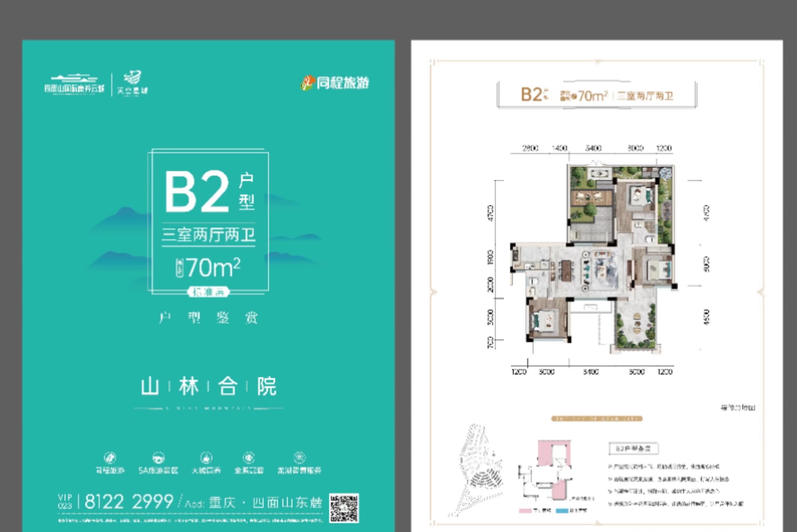The image size is (797, 532).
Task: Click the bedroom above the 700 dimension
Action: (547, 319)
